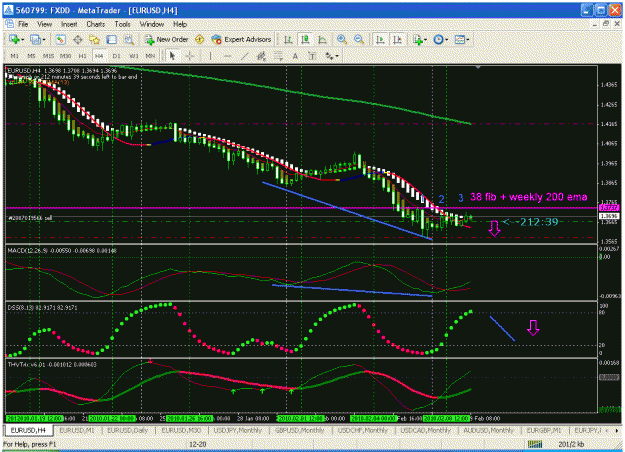Open the Indicators list dropdown

pos(420,39)
